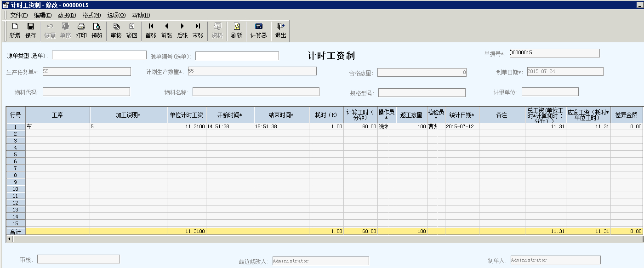644x268 pixels.
Task: Select the start time cell 14:51:38
Action: tap(230, 126)
